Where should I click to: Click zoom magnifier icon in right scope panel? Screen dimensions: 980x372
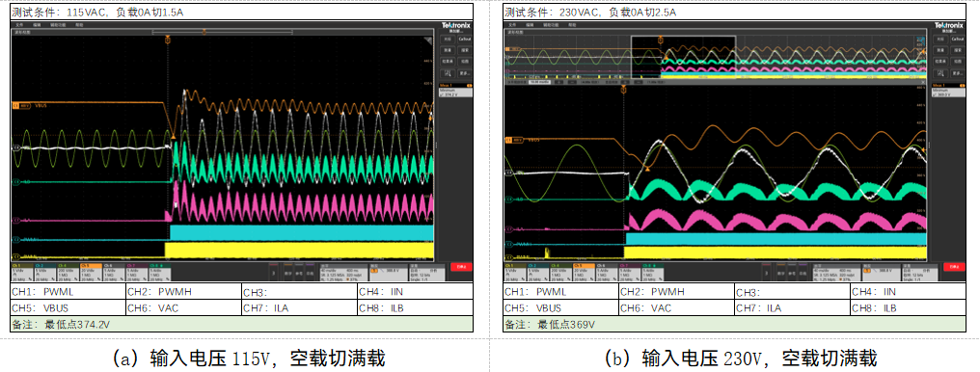point(940,73)
